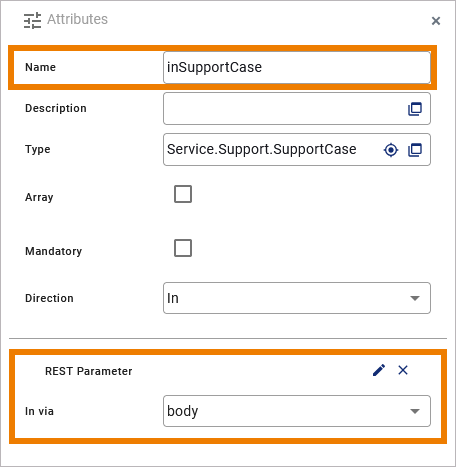The height and width of the screenshot is (467, 456).
Task: Select the Type field Service.Support.SupportCase text
Action: click(x=262, y=149)
